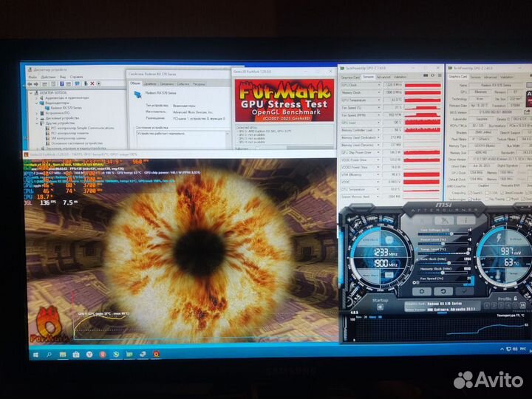Click the blue Help icon in Device Manager toolbar
This screenshot has width=532, height=399.
pos(62,83)
